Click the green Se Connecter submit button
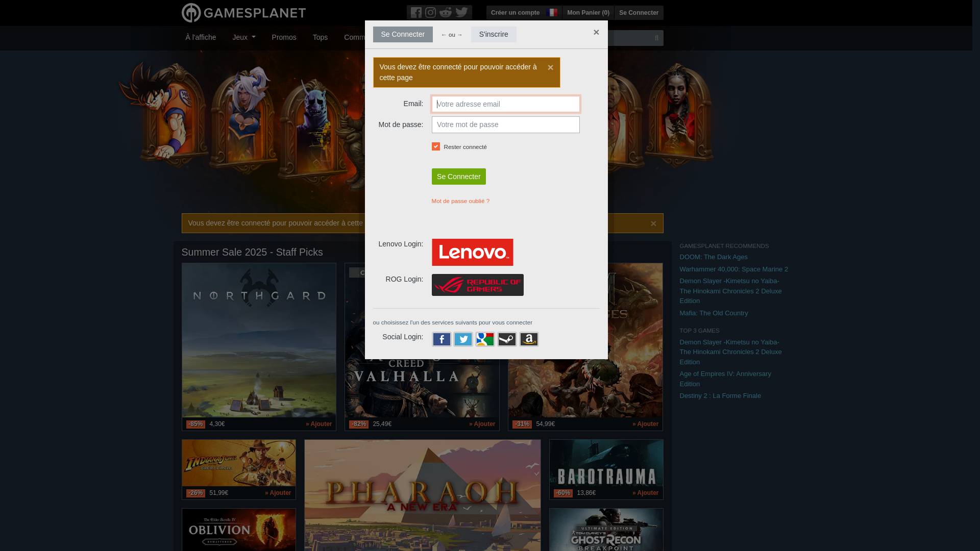Viewport: 980px width, 551px height. (x=458, y=177)
